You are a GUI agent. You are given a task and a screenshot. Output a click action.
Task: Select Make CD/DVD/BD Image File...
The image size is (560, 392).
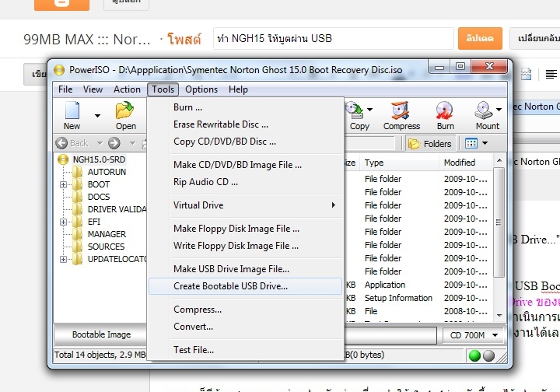click(x=245, y=165)
